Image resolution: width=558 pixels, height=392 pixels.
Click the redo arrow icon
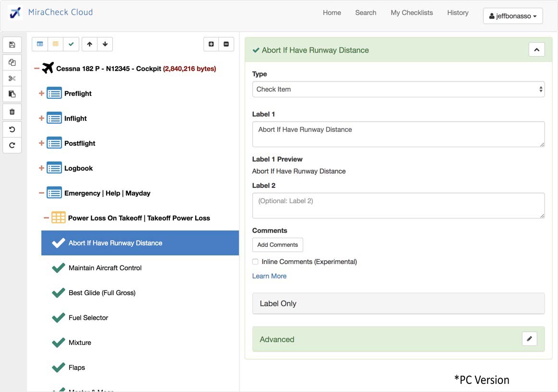coord(12,145)
